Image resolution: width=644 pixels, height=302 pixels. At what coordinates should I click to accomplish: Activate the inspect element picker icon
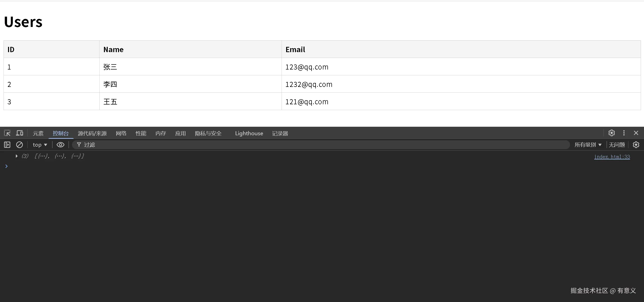point(7,133)
